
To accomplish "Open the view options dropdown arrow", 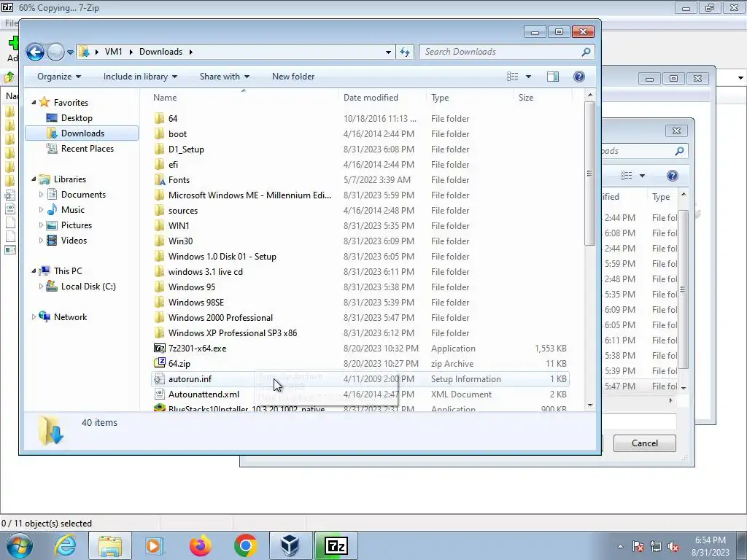I will pos(528,77).
